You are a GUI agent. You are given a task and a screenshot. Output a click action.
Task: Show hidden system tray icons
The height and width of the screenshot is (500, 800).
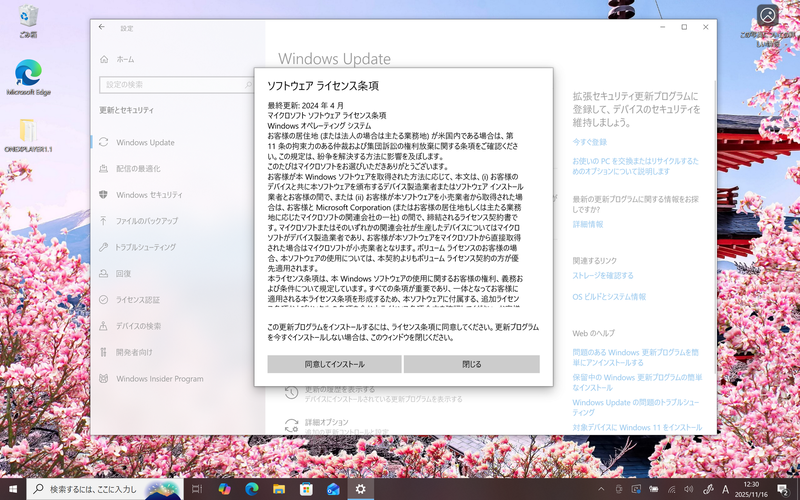pos(601,489)
